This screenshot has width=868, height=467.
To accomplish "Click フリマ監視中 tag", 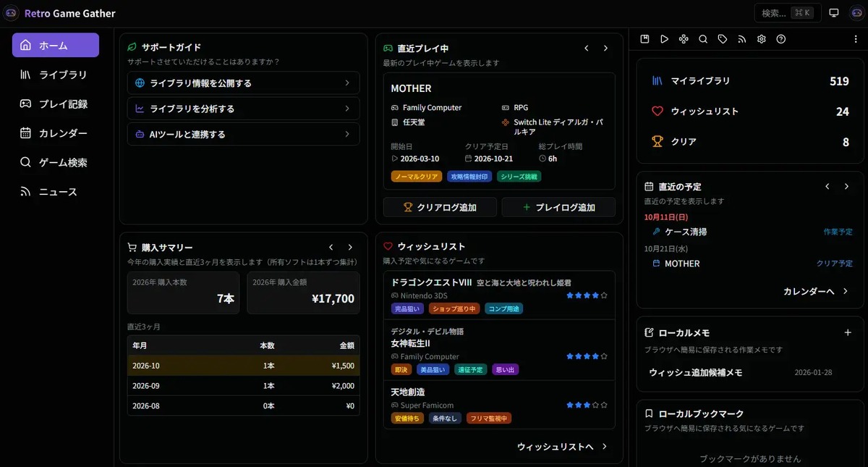I will 489,418.
